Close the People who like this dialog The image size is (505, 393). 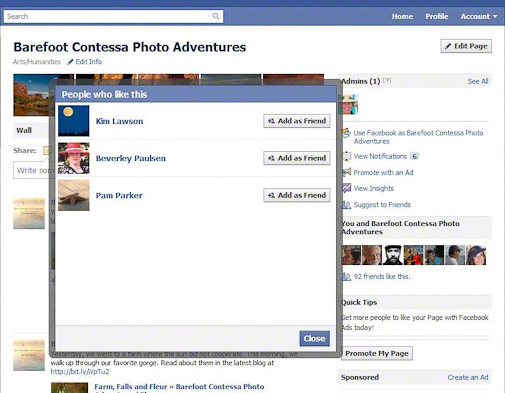pos(314,339)
